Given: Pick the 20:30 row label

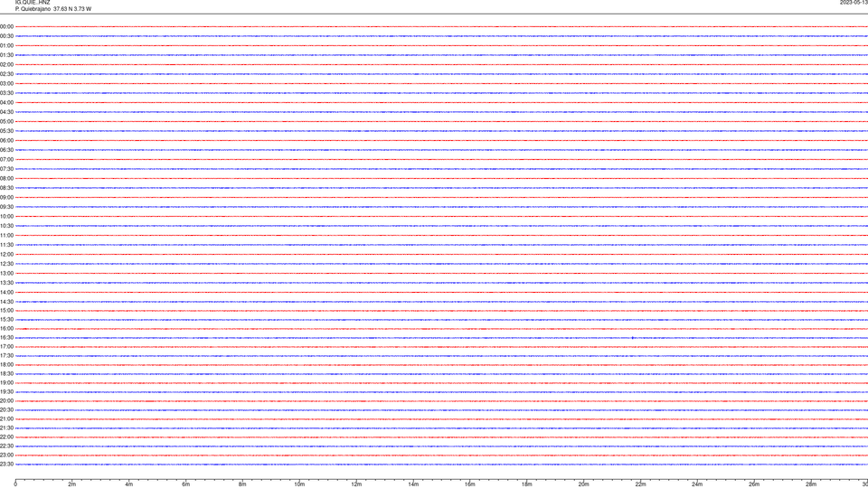Looking at the screenshot, I should [x=6, y=410].
